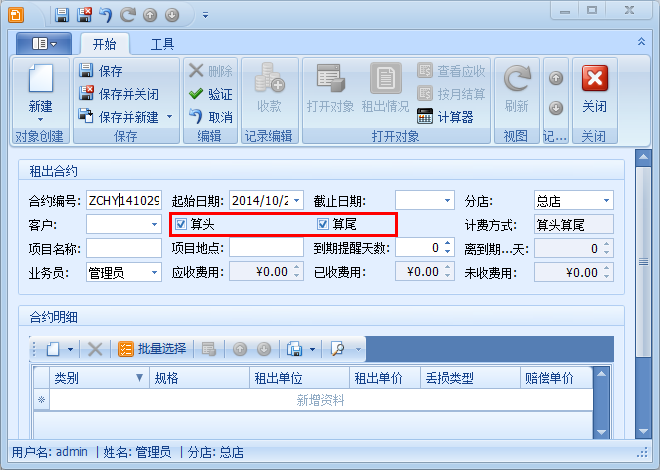Open the application menu button left of 开始

pos(44,43)
